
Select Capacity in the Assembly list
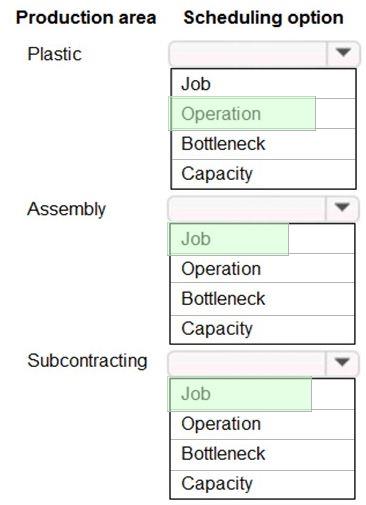coord(262,329)
